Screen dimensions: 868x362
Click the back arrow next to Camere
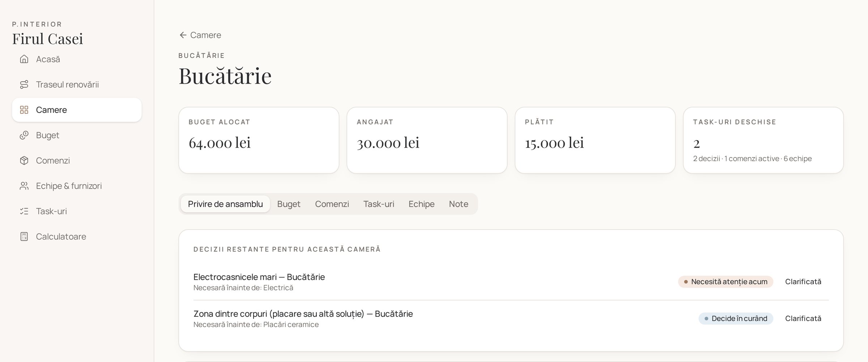coord(183,35)
